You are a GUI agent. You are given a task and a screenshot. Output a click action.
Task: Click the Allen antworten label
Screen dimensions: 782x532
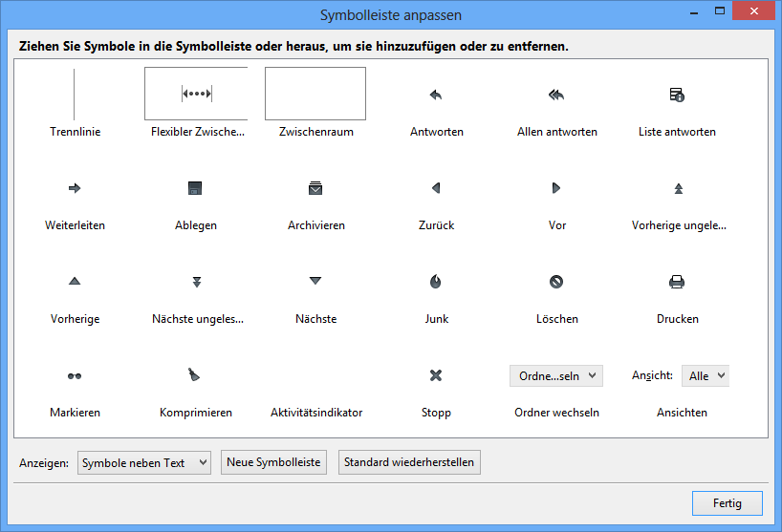556,132
